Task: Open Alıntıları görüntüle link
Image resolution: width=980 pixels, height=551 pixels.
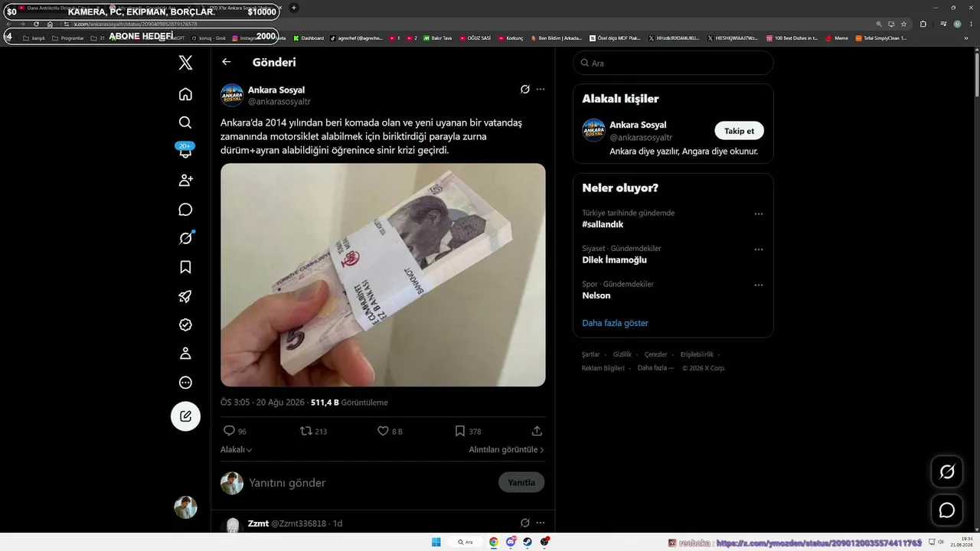Action: click(507, 450)
